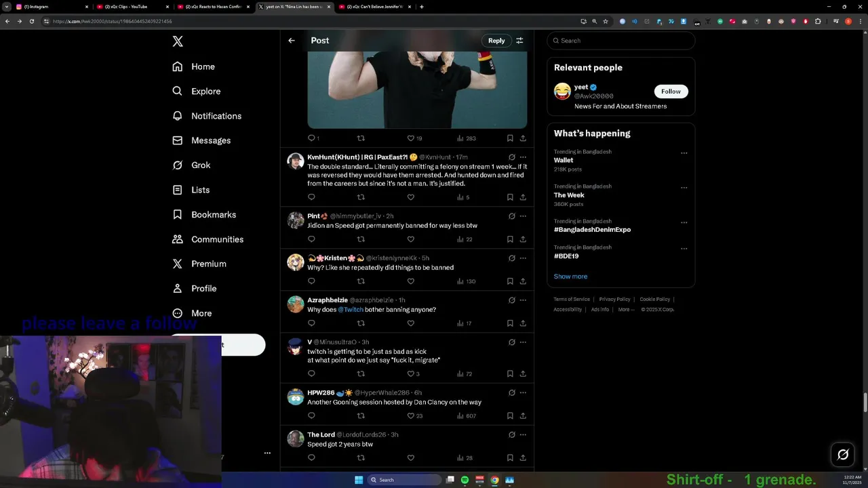
Task: Open Home in the sidebar
Action: [194, 66]
